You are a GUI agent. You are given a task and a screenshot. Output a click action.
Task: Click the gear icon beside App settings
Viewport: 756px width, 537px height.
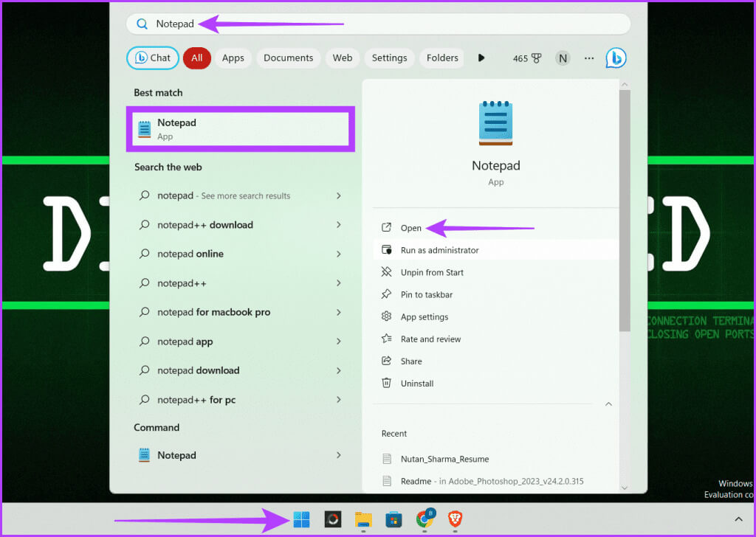click(386, 316)
